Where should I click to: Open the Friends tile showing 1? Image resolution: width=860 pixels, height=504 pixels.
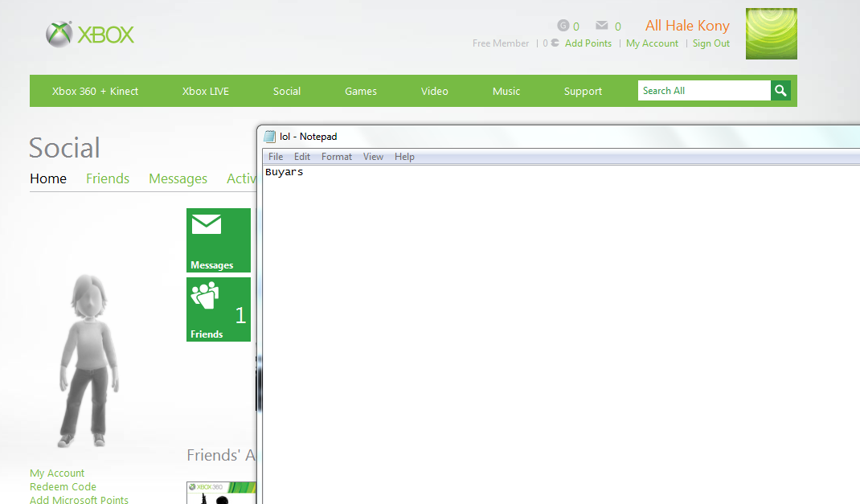(x=219, y=309)
